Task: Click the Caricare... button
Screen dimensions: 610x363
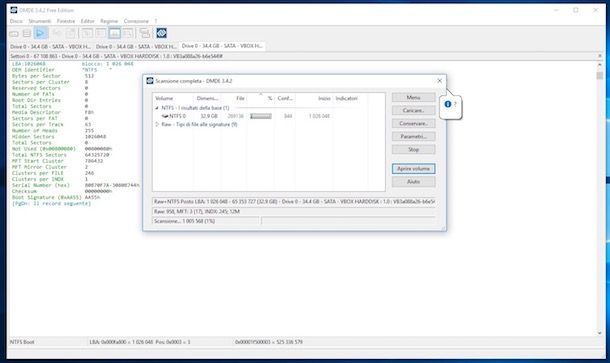Action: click(414, 110)
